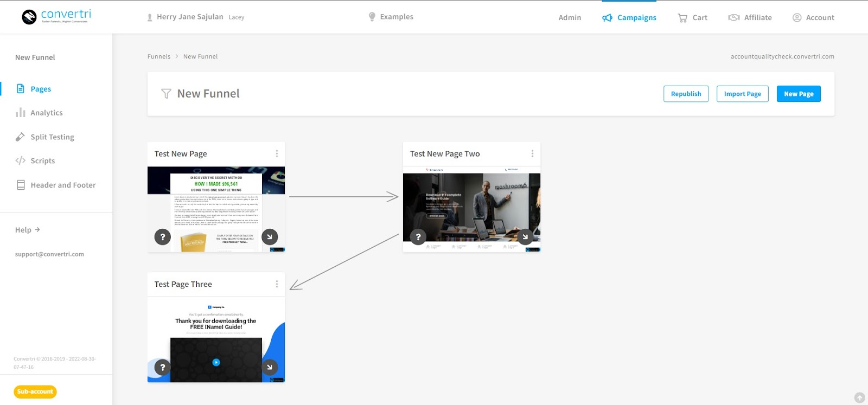Click the help question icon on Test Page Three
The width and height of the screenshot is (868, 405).
163,368
